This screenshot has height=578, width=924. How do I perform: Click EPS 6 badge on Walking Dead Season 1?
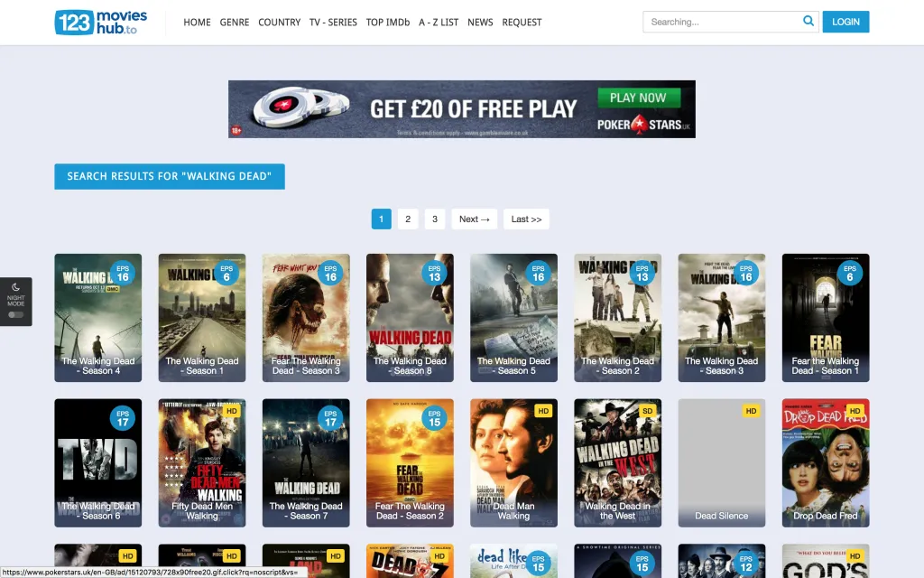coord(226,273)
